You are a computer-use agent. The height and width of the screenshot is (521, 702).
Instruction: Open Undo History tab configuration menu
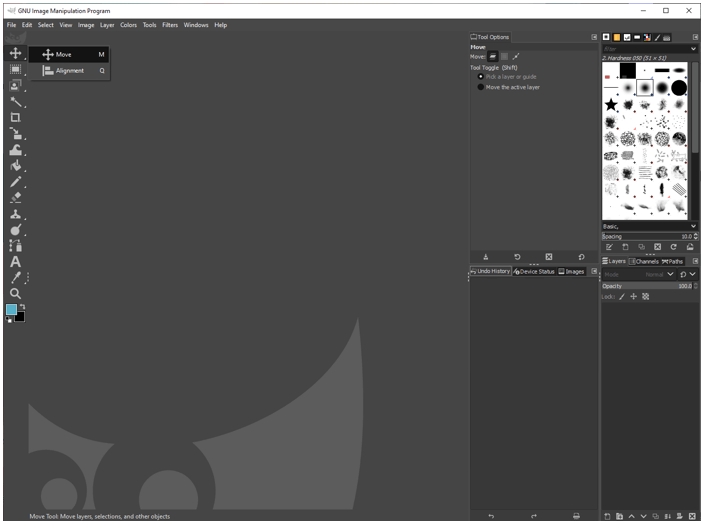pyautogui.click(x=594, y=271)
